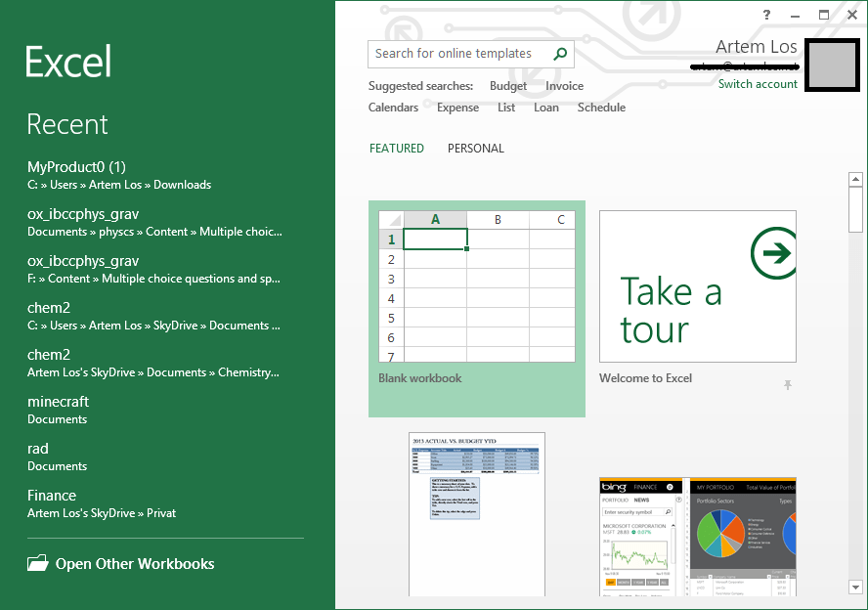Open the Take a tour template
This screenshot has width=868, height=610.
[698, 286]
